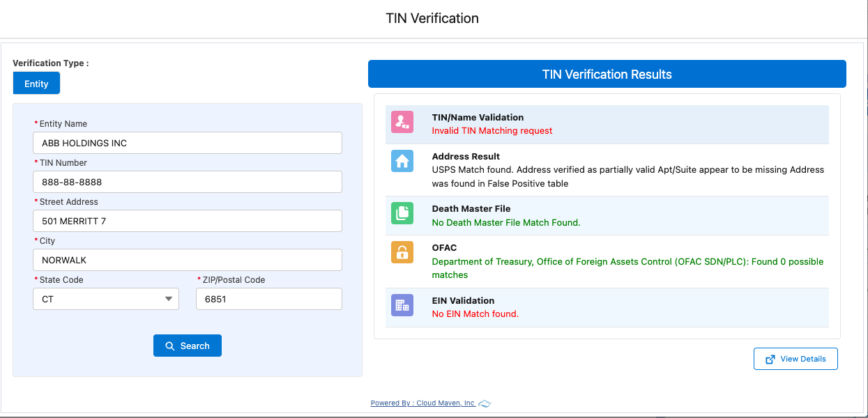Select the Address Result home icon

[x=402, y=161]
